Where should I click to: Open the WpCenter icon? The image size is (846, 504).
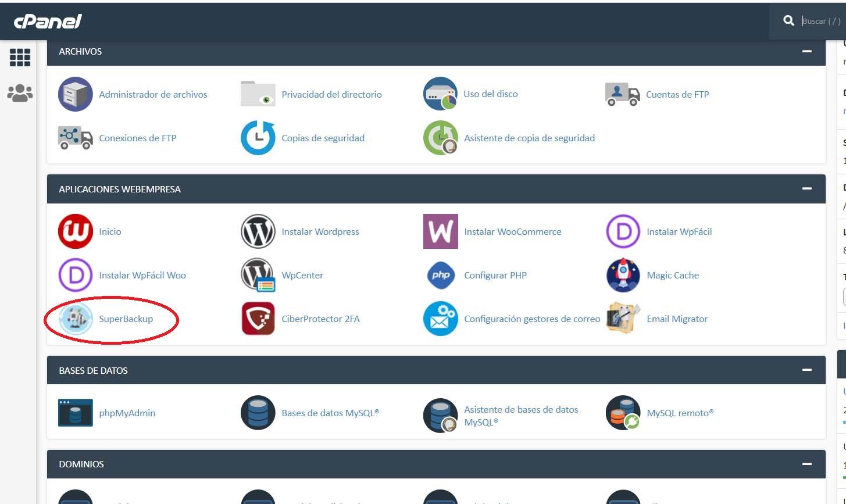[x=258, y=275]
